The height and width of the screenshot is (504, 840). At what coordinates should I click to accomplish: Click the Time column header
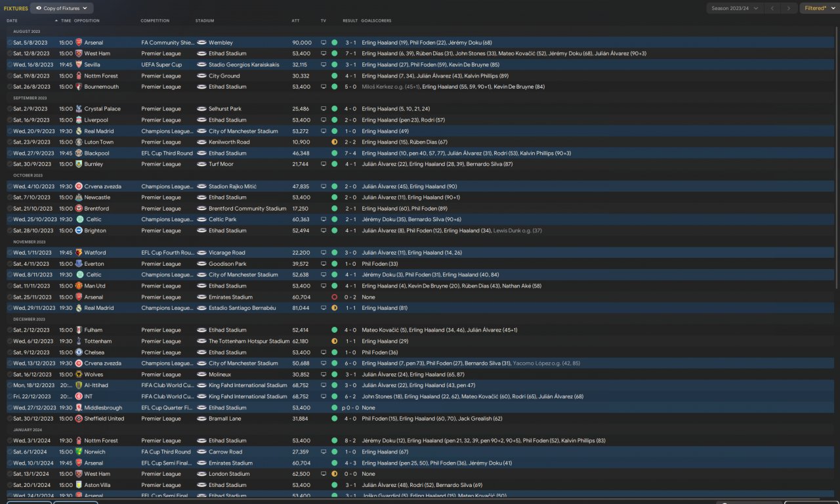point(66,21)
